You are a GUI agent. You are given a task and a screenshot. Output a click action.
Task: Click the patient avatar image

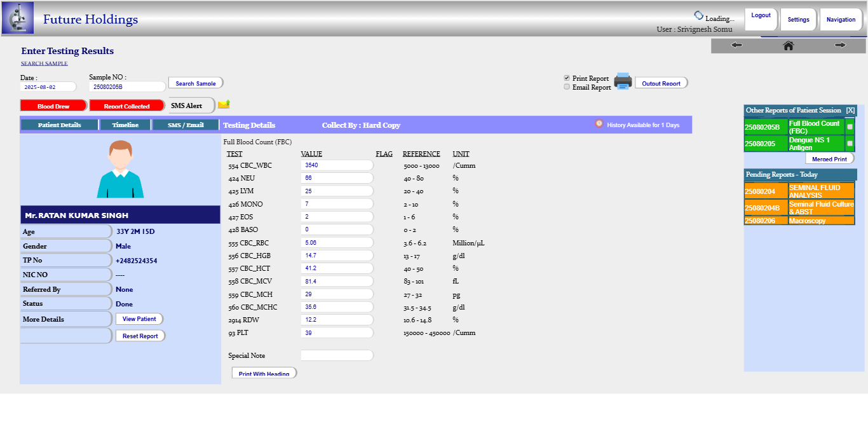(x=120, y=169)
